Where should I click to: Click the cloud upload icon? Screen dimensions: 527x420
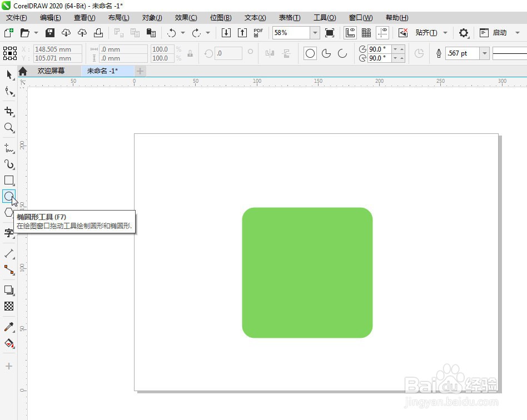(82, 33)
